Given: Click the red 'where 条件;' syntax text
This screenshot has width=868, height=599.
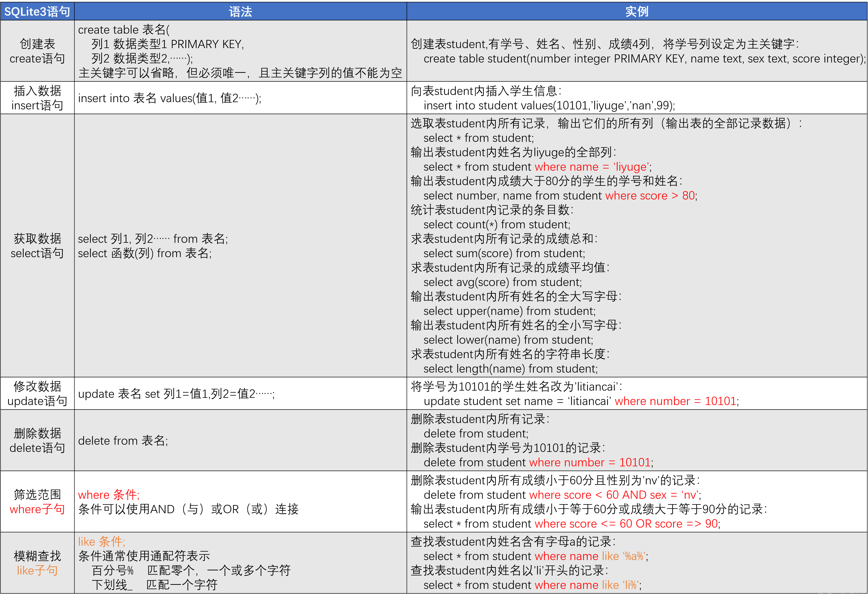Looking at the screenshot, I should pyautogui.click(x=108, y=495).
